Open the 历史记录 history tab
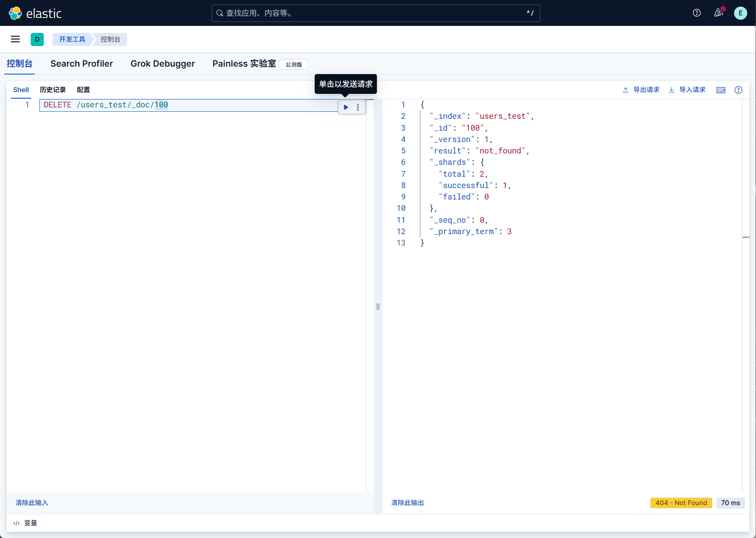This screenshot has height=538, width=756. coord(53,90)
